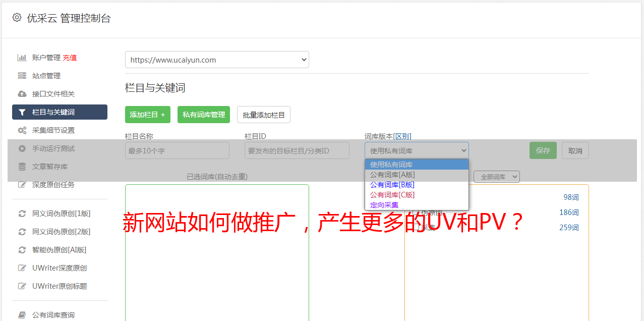
Task: Click the funnel icon for 栏目与关键词
Action: pos(22,112)
